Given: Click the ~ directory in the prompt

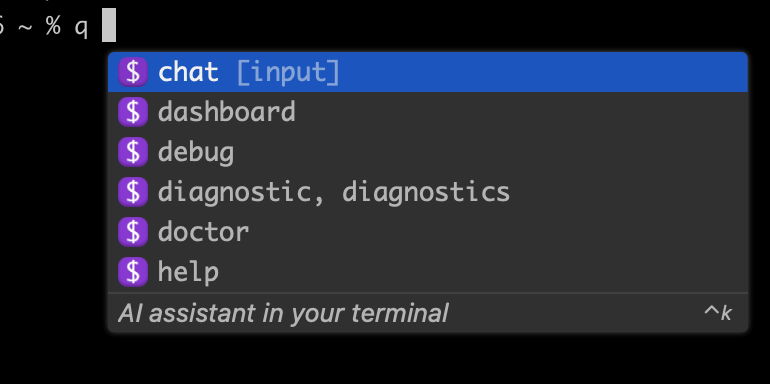Looking at the screenshot, I should (25, 26).
